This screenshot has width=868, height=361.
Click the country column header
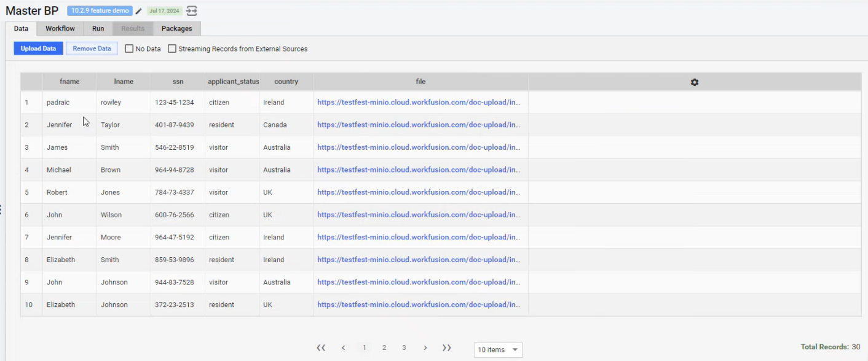pyautogui.click(x=286, y=82)
